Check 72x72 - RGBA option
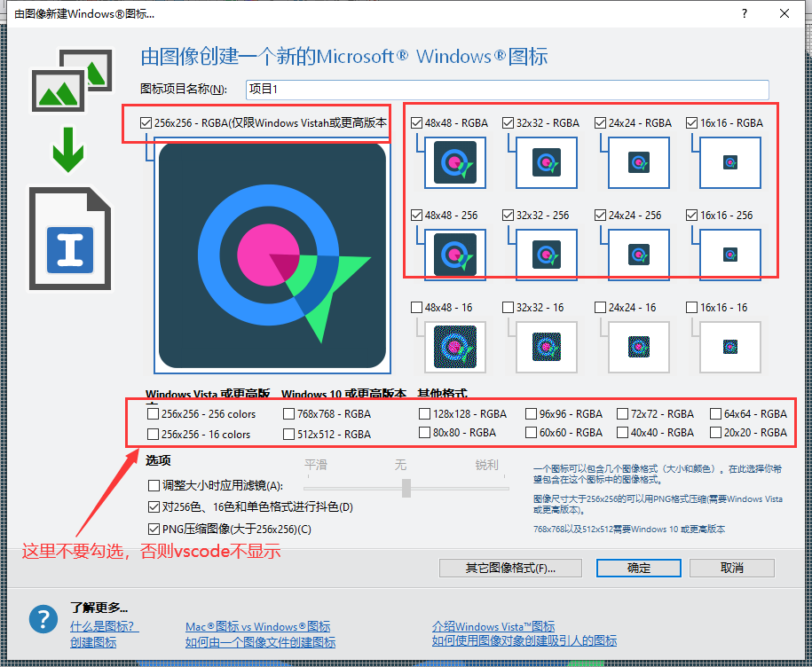Viewport: 812px width, 667px height. pos(622,414)
